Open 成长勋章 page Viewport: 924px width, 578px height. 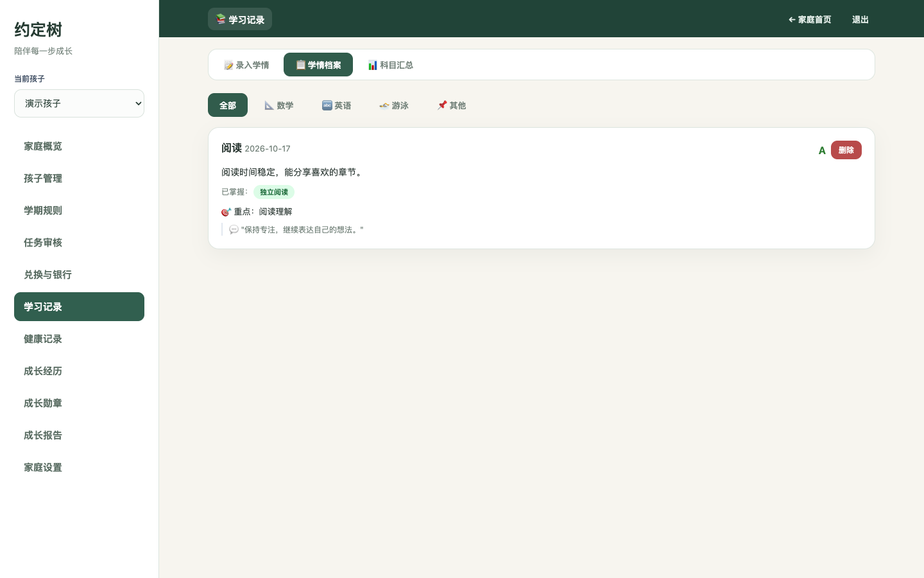79,403
